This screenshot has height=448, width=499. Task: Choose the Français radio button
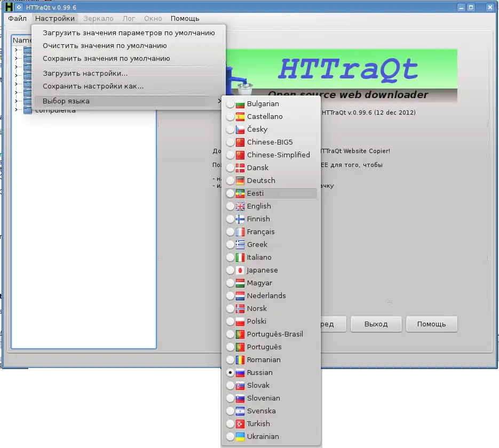pos(230,232)
